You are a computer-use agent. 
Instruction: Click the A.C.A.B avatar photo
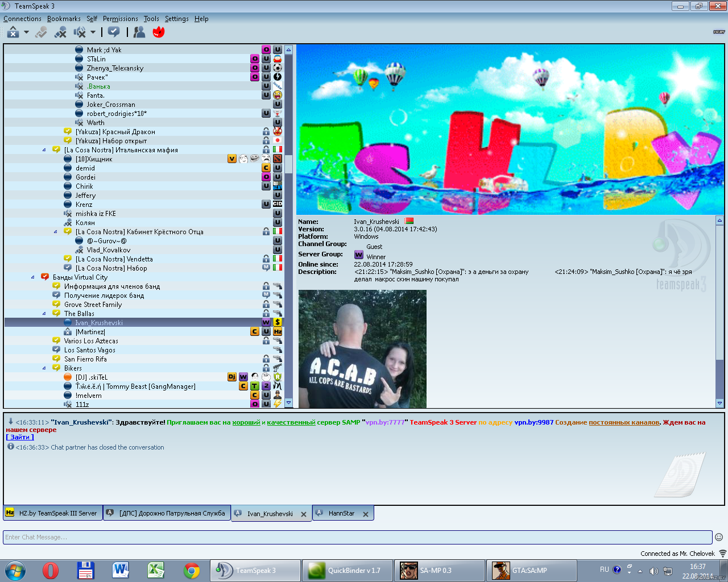coord(362,349)
